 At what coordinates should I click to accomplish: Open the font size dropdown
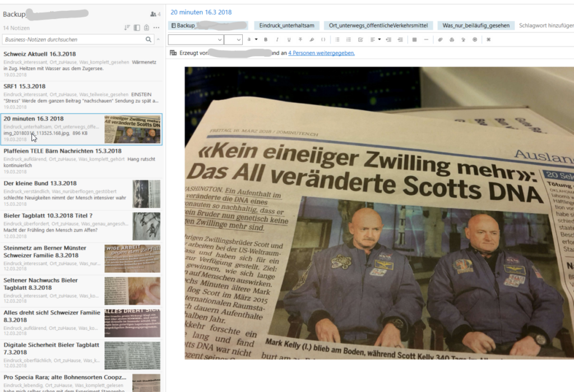pos(233,40)
